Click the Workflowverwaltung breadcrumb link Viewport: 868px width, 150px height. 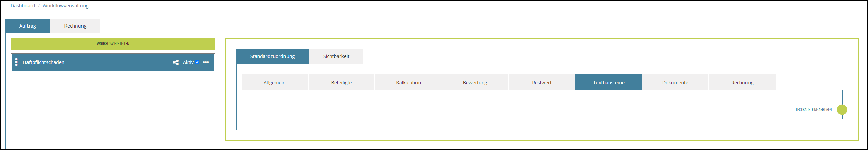pyautogui.click(x=66, y=6)
